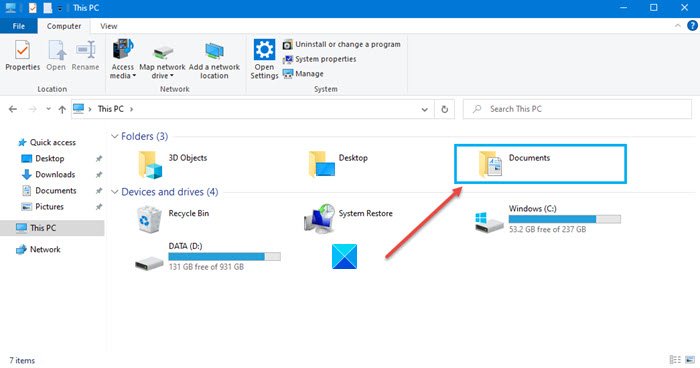Switch to large icons view toggle
Viewport: 700px width, 368px height.
coord(690,360)
